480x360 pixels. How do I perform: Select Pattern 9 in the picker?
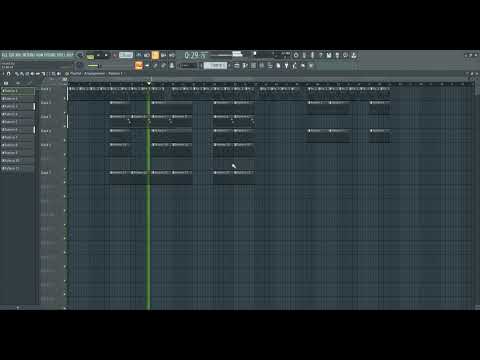click(18, 153)
